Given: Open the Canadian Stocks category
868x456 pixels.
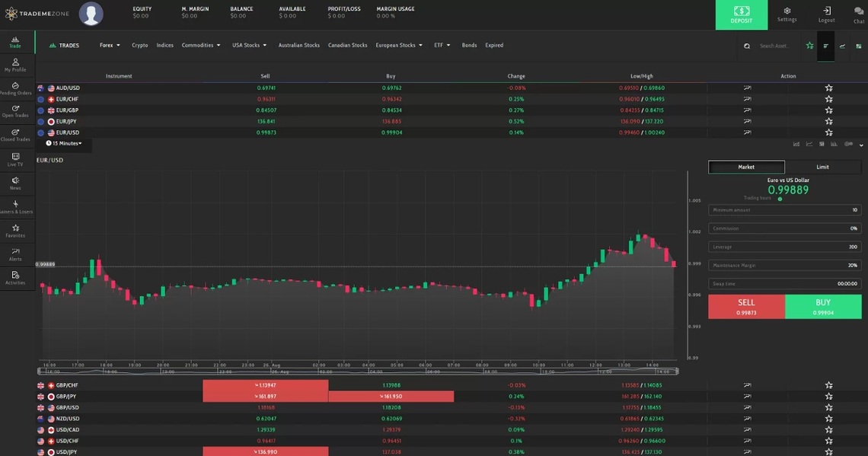Looking at the screenshot, I should [x=348, y=46].
